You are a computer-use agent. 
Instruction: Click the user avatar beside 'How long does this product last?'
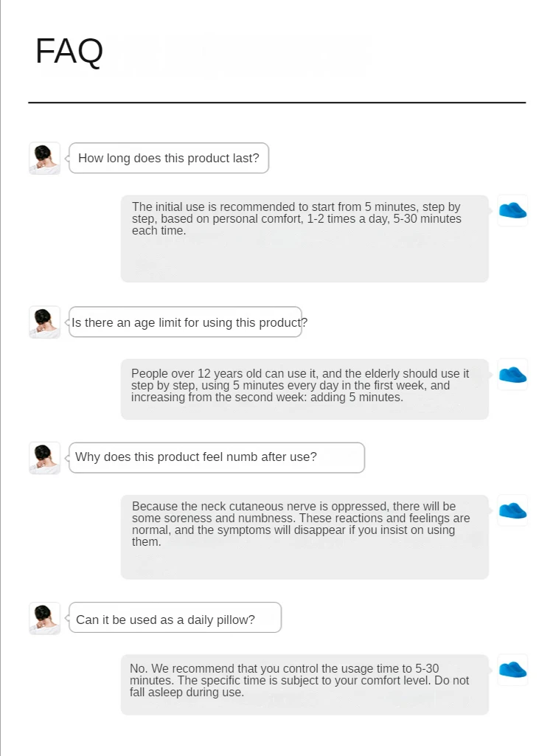[44, 158]
